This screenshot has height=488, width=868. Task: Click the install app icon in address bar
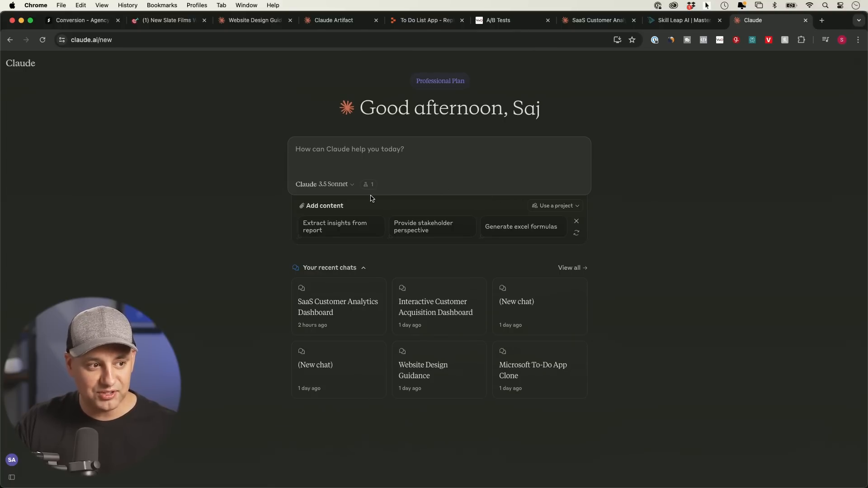(x=617, y=40)
